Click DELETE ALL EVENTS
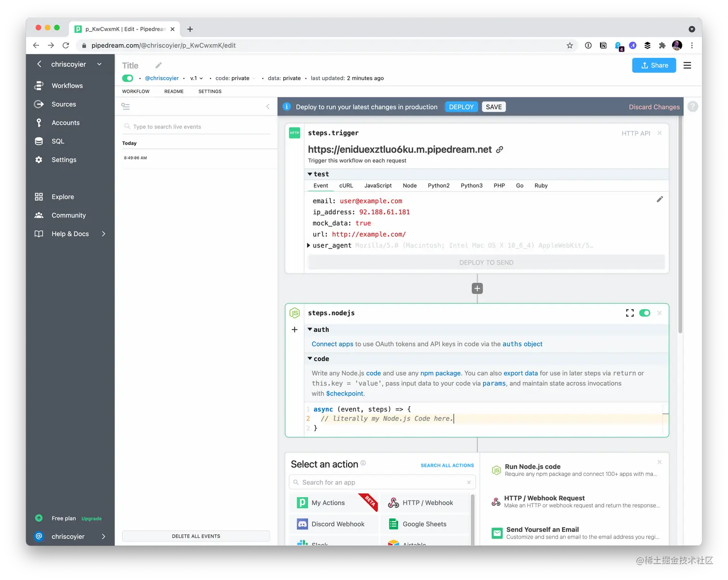 pyautogui.click(x=196, y=536)
